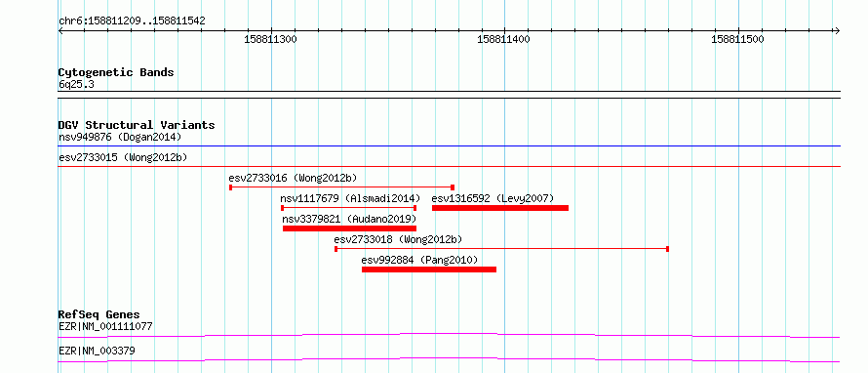Screen dimensions: 868x373
Task: Click variant label nsv1117679 (Alsmadi2014)
Action: pos(350,198)
